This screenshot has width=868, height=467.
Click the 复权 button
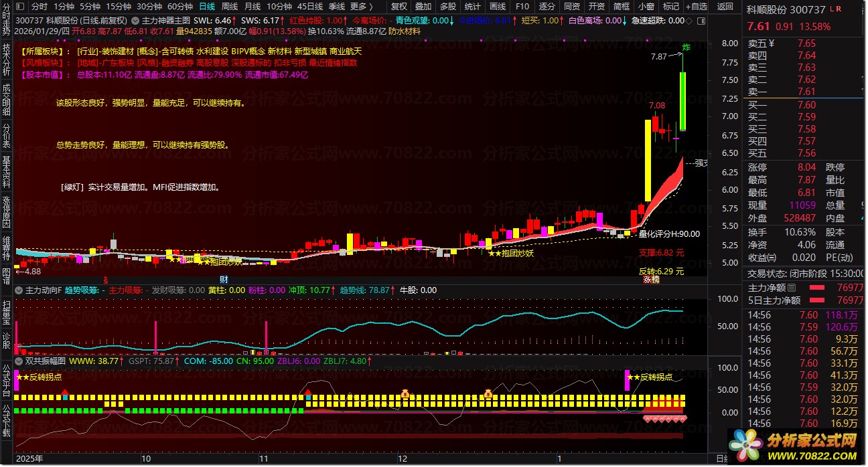pyautogui.click(x=399, y=7)
